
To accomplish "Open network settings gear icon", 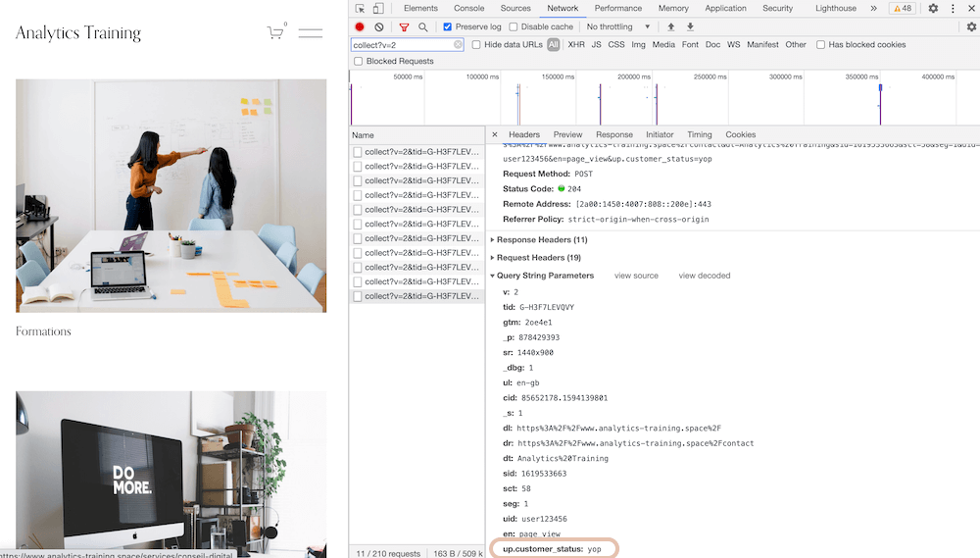I will [x=971, y=26].
